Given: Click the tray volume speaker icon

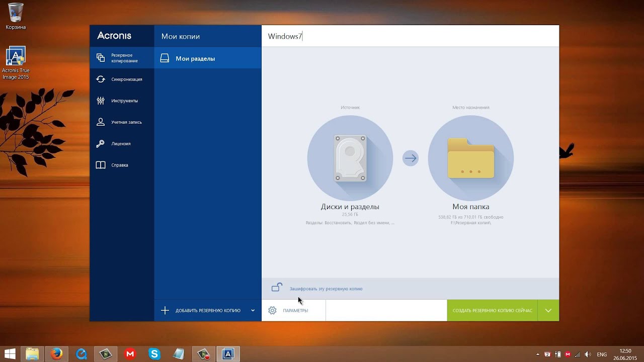Looking at the screenshot, I should point(588,354).
